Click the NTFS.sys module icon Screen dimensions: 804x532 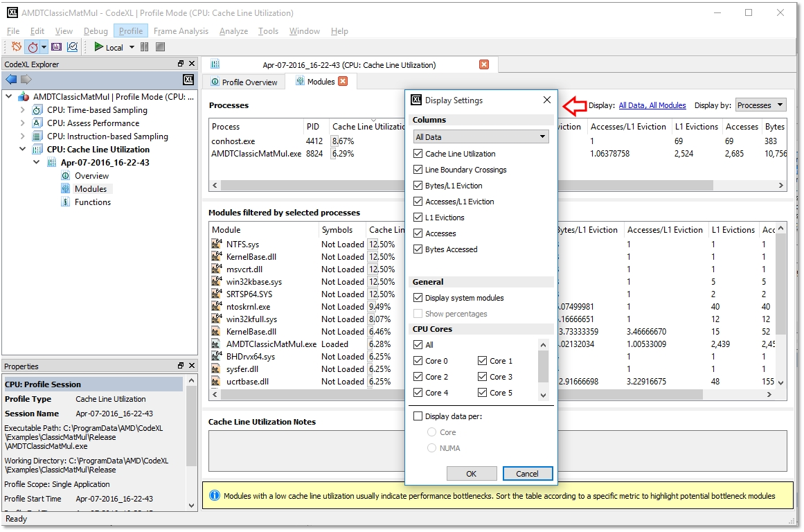[217, 244]
